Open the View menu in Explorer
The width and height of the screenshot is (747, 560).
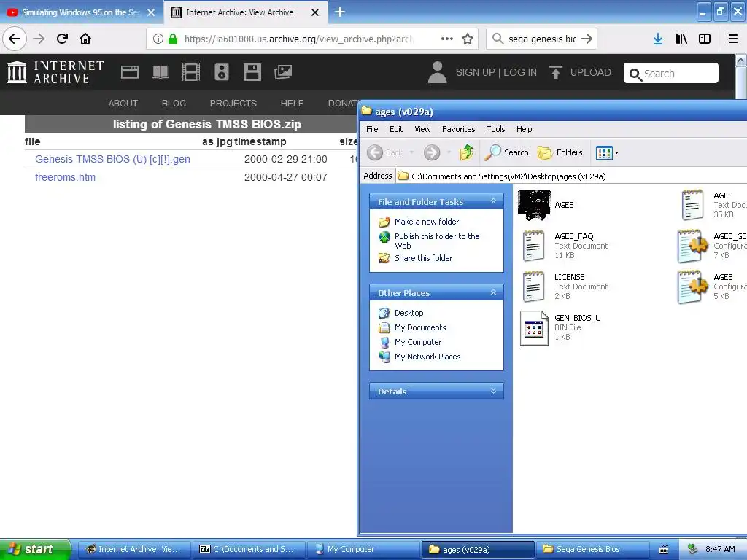422,129
